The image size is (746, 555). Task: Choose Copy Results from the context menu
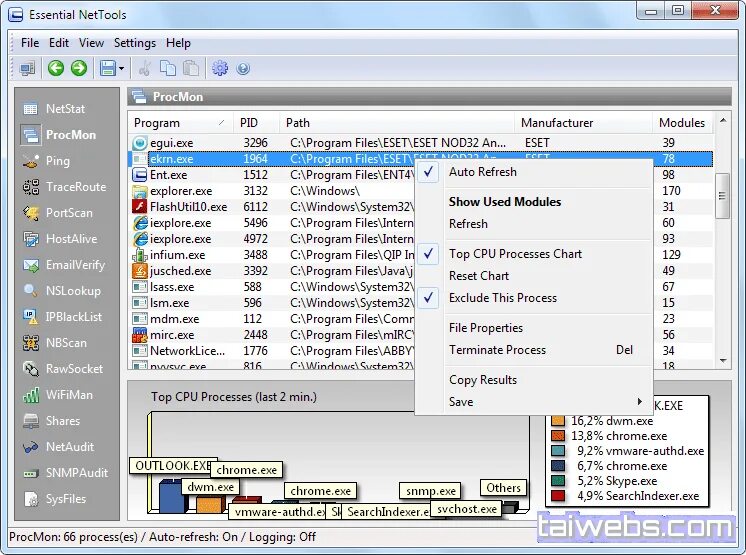[x=534, y=380]
